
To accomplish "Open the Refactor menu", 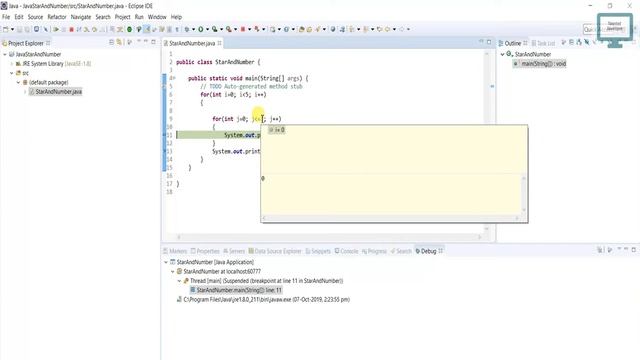I will pyautogui.click(x=57, y=17).
